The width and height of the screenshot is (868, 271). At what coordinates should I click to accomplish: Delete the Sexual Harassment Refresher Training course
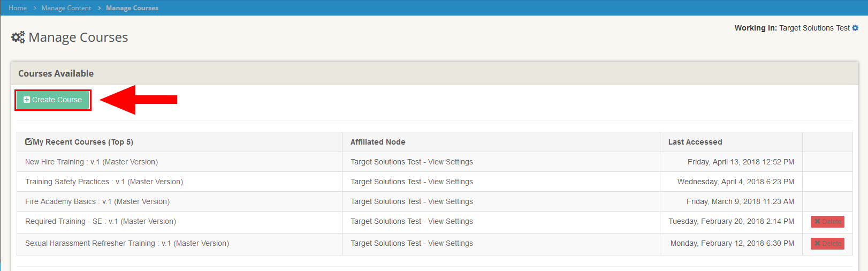pyautogui.click(x=827, y=244)
